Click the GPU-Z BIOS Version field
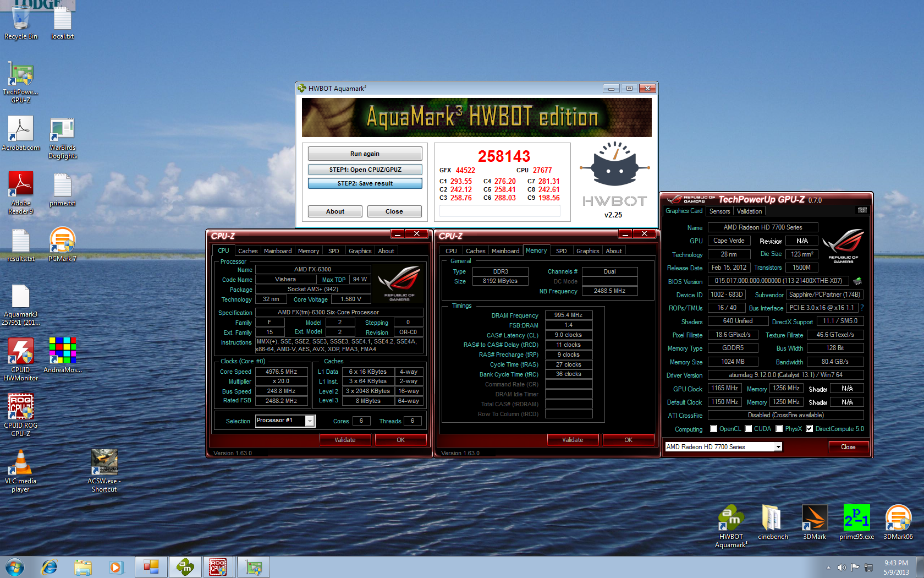 click(x=778, y=281)
